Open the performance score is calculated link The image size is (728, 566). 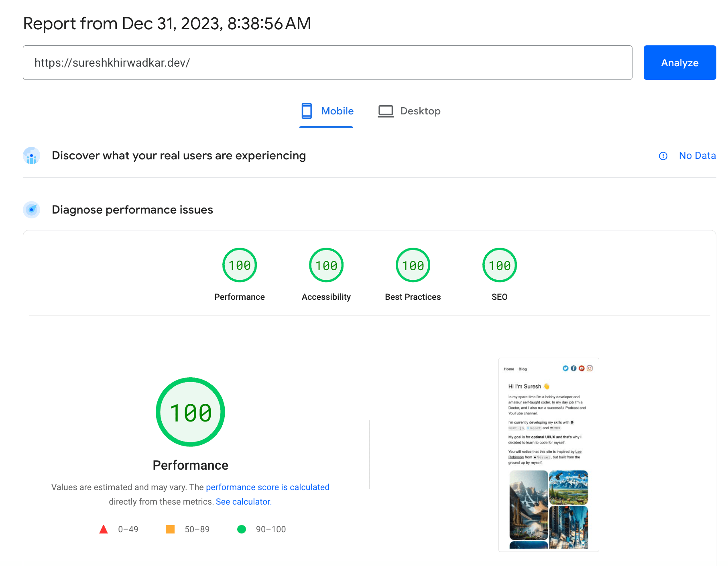pyautogui.click(x=268, y=487)
